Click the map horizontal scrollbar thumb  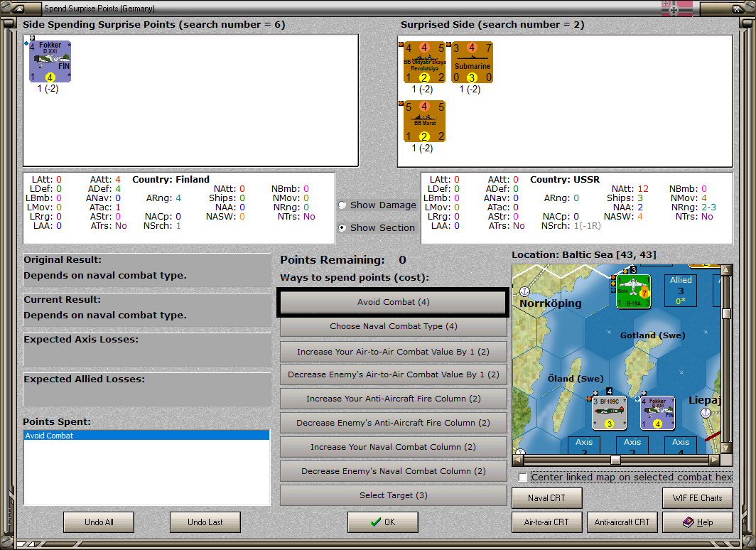(615, 460)
